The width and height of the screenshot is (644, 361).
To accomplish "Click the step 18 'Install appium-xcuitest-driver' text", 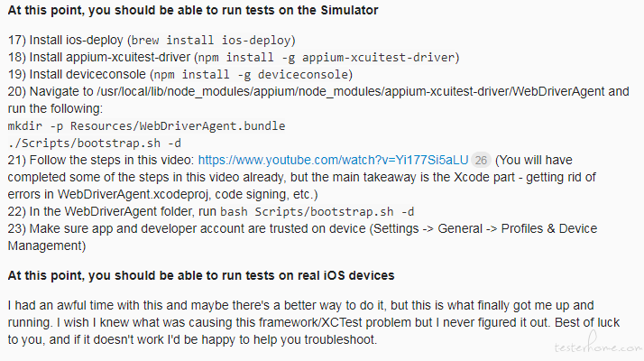I will (x=99, y=57).
